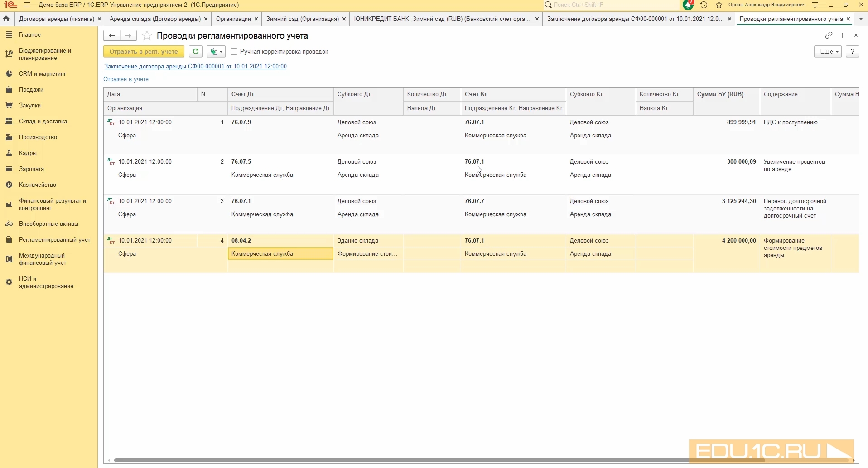Image resolution: width=868 pixels, height=468 pixels.
Task: Close the Договоры аренды (лизинга) tab
Action: coord(100,19)
